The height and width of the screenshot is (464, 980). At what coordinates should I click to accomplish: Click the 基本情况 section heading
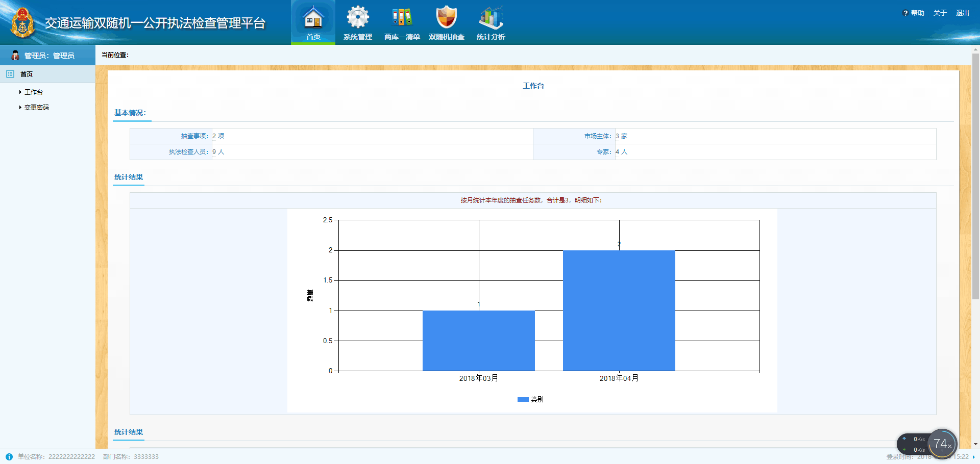tap(130, 113)
